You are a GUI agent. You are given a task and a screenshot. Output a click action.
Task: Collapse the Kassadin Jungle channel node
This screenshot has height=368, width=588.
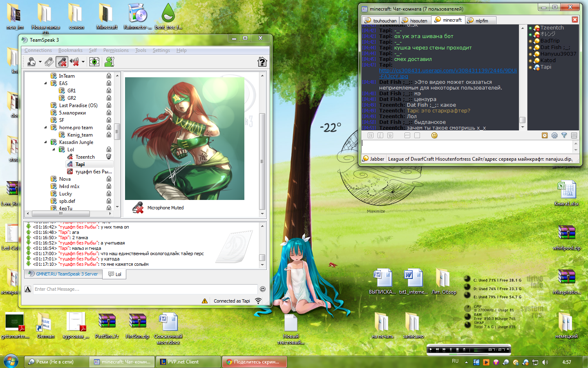point(45,142)
